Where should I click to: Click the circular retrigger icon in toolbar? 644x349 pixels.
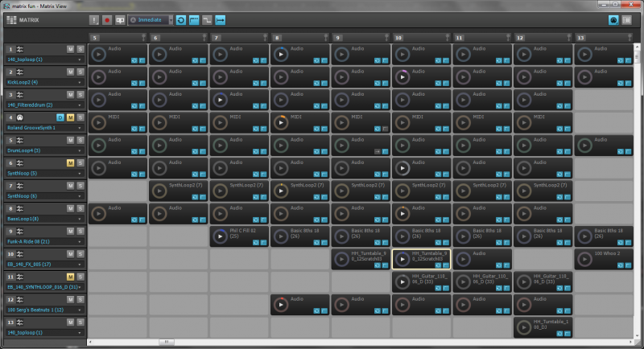point(181,19)
